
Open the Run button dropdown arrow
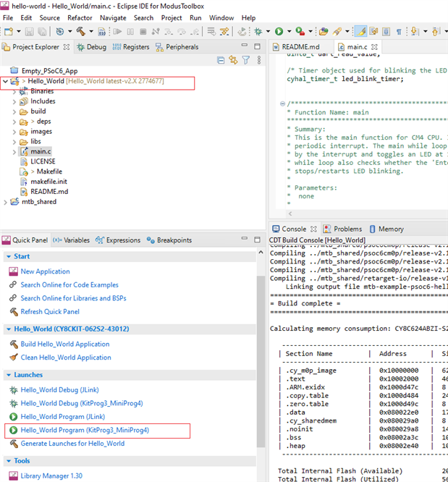pyautogui.click(x=289, y=31)
